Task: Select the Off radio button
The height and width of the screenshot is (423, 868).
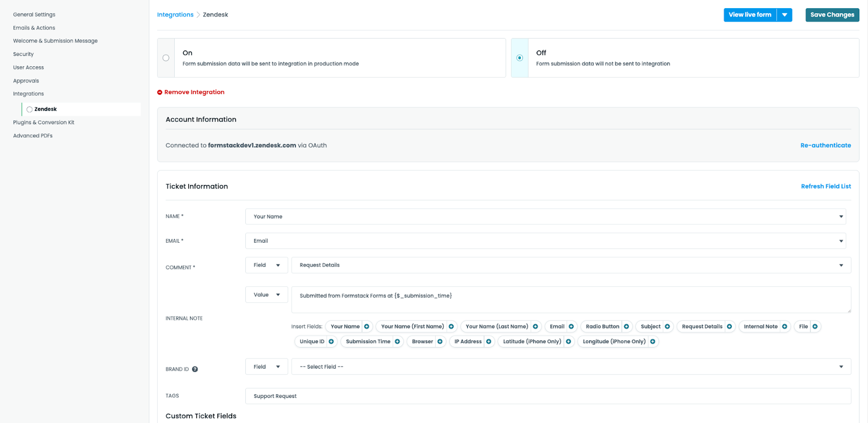Action: [520, 58]
